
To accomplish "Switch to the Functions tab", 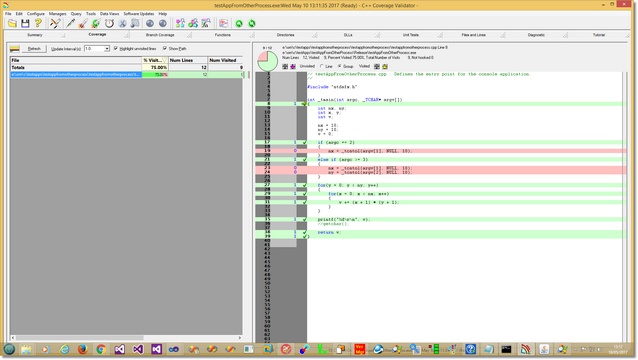I will (223, 35).
